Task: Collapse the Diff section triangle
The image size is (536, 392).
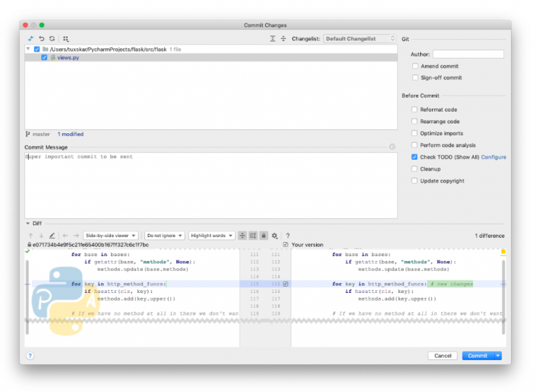Action: pyautogui.click(x=28, y=224)
